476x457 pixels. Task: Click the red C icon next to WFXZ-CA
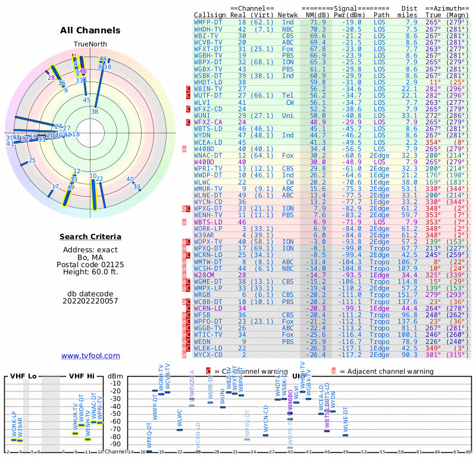(x=188, y=123)
